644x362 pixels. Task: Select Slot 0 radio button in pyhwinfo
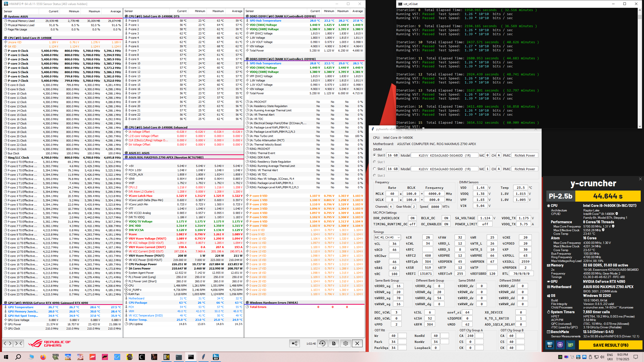click(x=375, y=155)
